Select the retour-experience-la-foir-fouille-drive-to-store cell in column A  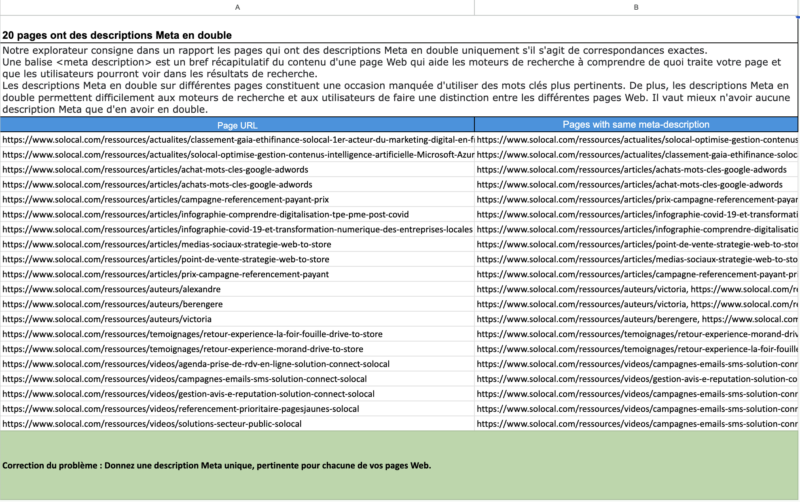[x=237, y=334]
